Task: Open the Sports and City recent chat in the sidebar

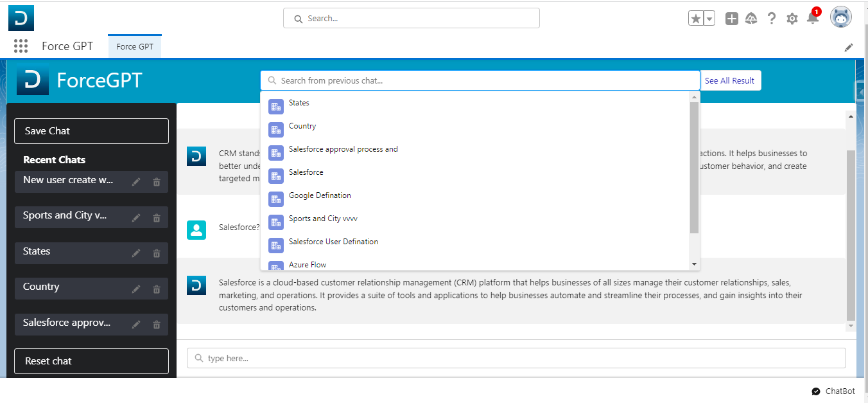Action: tap(65, 215)
